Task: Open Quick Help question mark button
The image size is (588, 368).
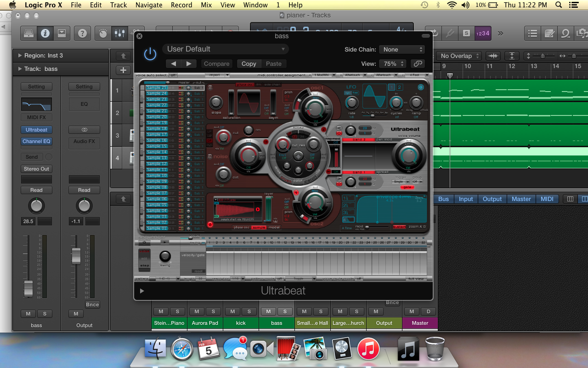Action: click(82, 33)
